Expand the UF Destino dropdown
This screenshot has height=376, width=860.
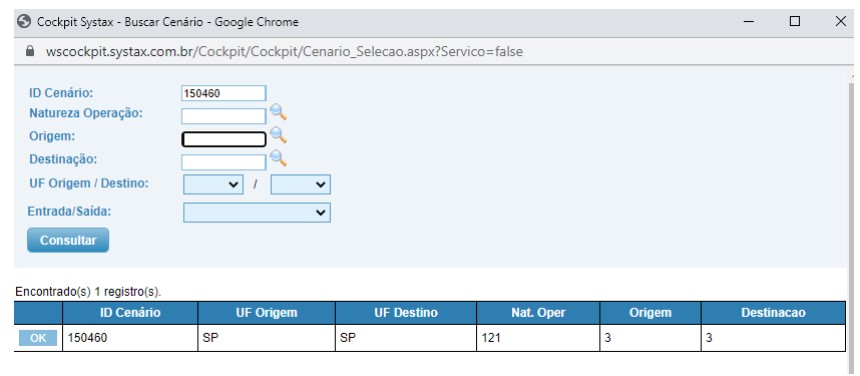(x=301, y=185)
